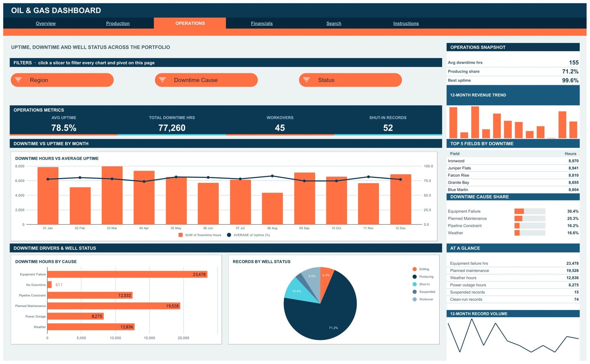Go to the Financials link
Screen dimensions: 590x364
(x=262, y=23)
